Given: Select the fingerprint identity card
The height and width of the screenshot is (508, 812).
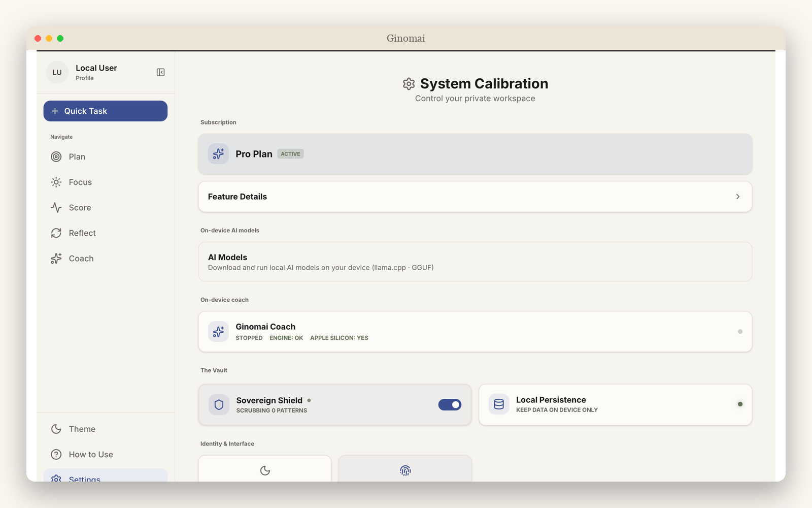Looking at the screenshot, I should click(x=405, y=468).
